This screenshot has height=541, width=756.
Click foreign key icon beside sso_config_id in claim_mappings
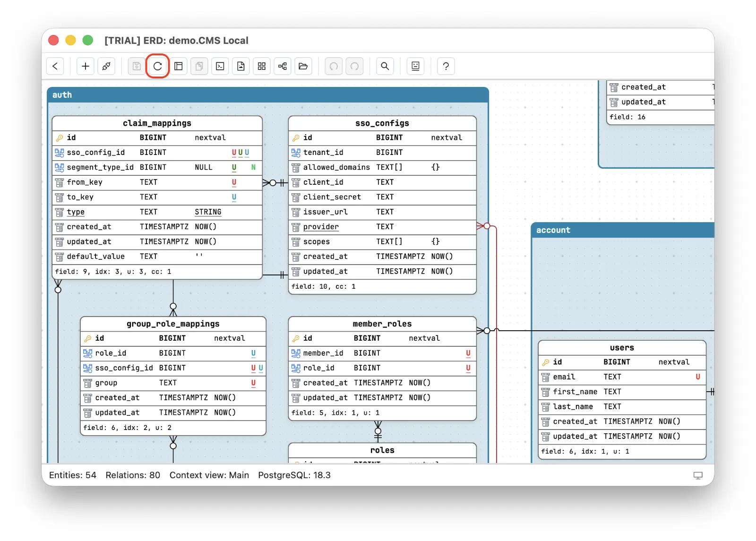click(60, 153)
